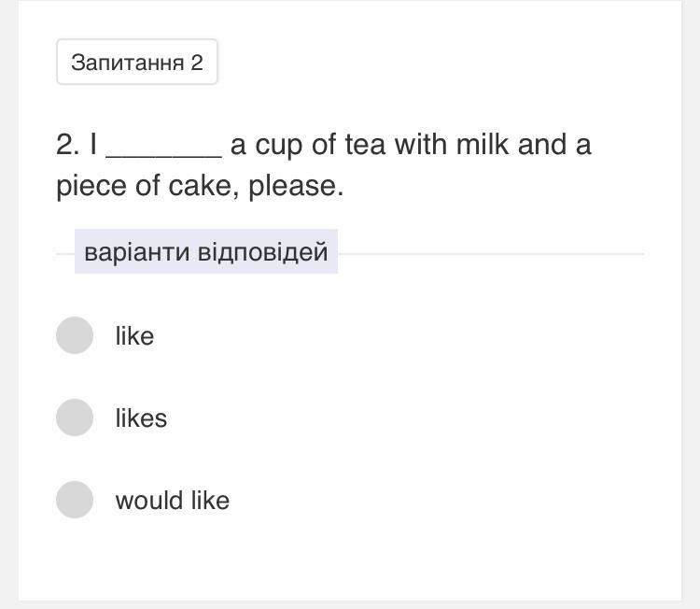Click the "like" answer text
This screenshot has height=609, width=700.
coord(134,336)
